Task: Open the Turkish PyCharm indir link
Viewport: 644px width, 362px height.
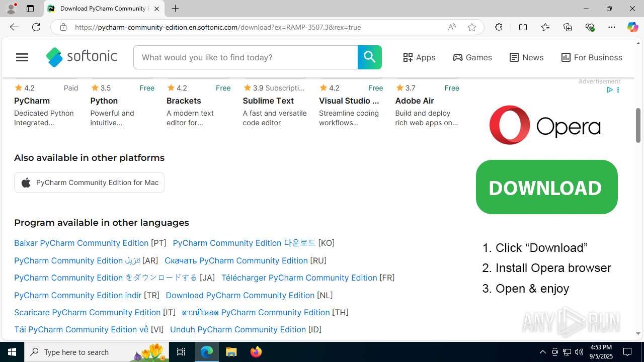Action: tap(78, 295)
